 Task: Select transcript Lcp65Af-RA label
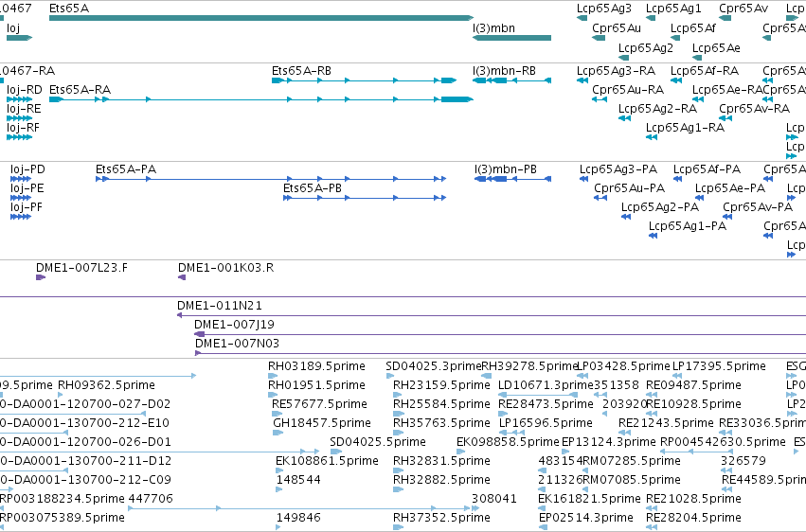coord(705,70)
